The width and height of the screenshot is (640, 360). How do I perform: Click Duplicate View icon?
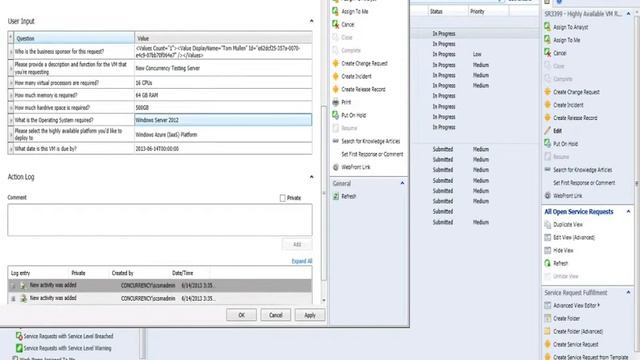point(547,224)
